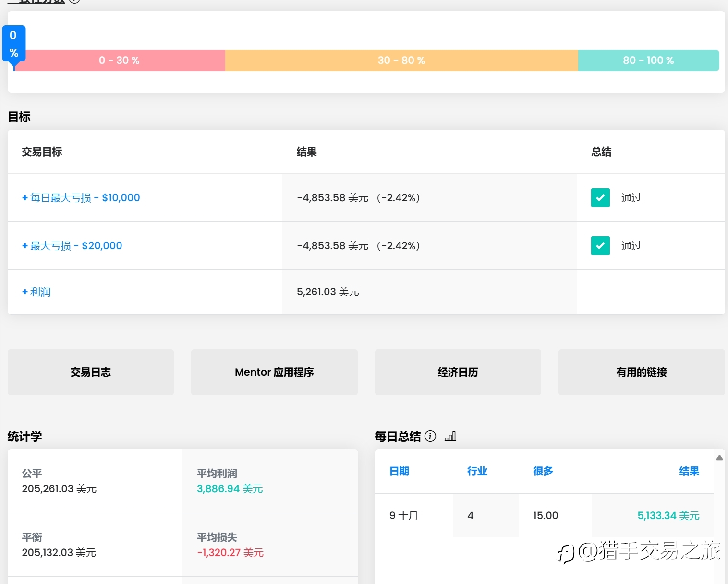Toggle the 每日最大亏损 passed checkbox
The image size is (728, 584).
click(x=600, y=197)
